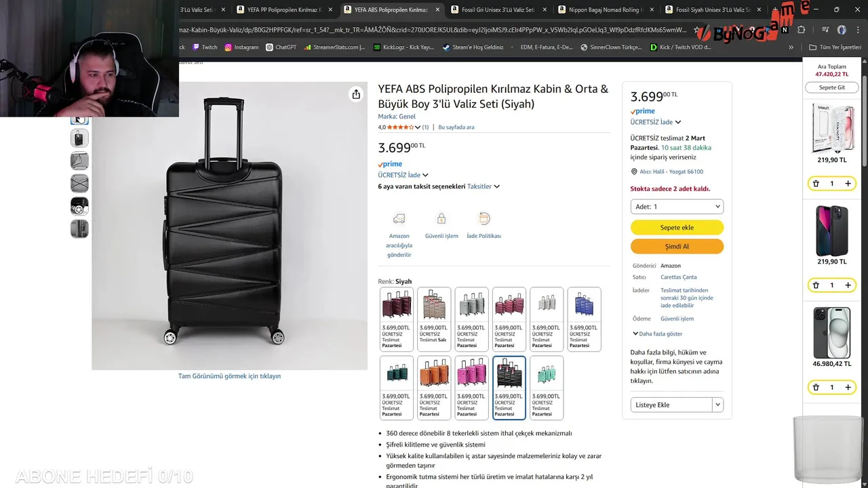Choose the dark green luggage set option
Viewport: 868px width, 488px height.
397,387
